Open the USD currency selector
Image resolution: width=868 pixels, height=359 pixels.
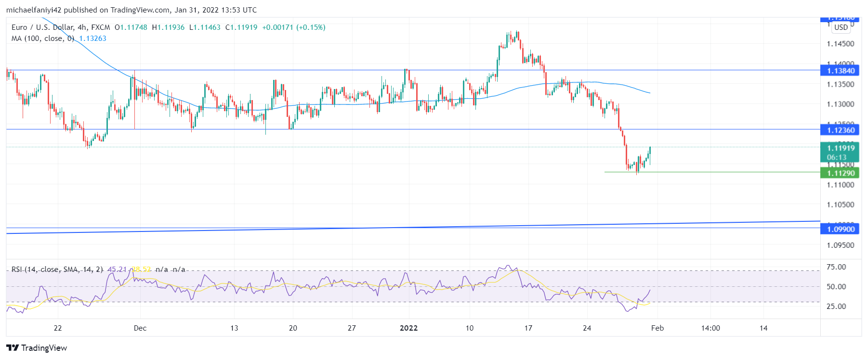pyautogui.click(x=841, y=27)
